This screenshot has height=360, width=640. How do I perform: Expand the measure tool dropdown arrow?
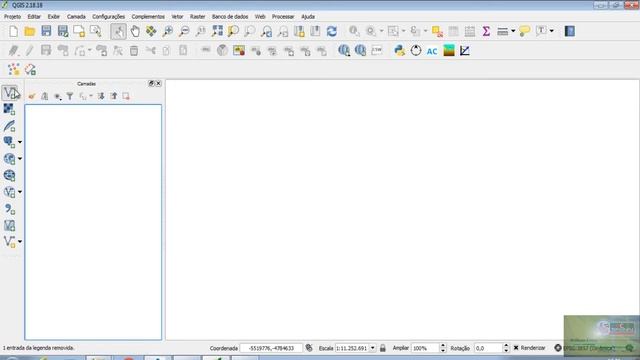click(x=513, y=31)
